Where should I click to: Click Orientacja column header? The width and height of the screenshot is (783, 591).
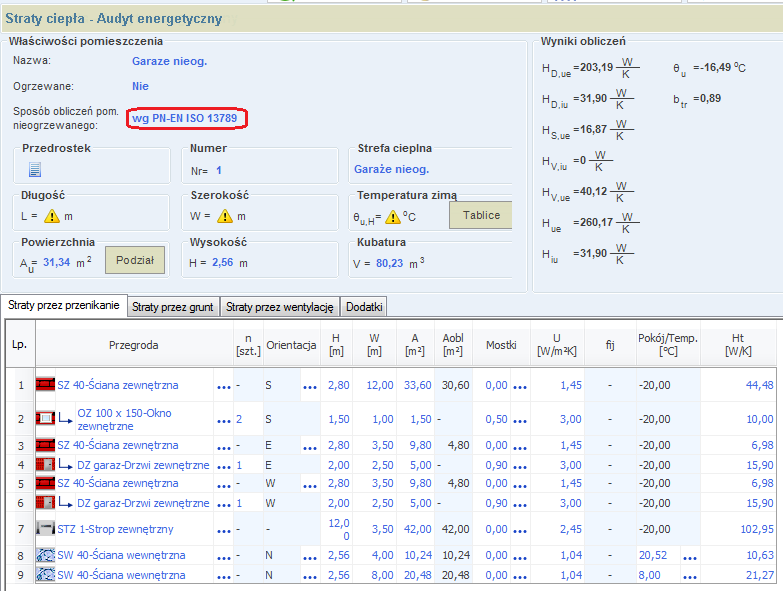[291, 345]
